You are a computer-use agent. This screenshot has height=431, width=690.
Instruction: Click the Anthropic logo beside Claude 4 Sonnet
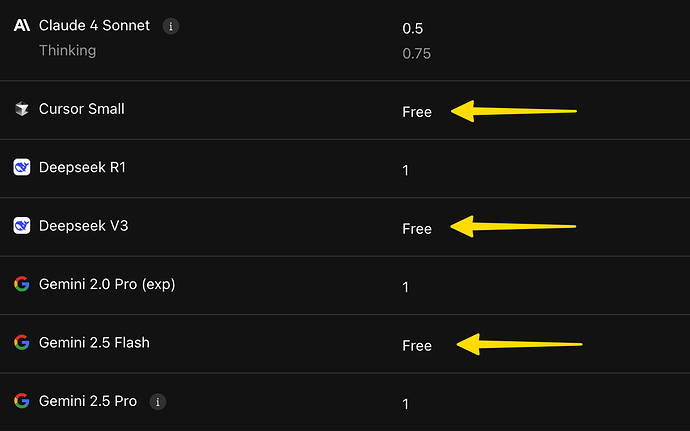22,26
